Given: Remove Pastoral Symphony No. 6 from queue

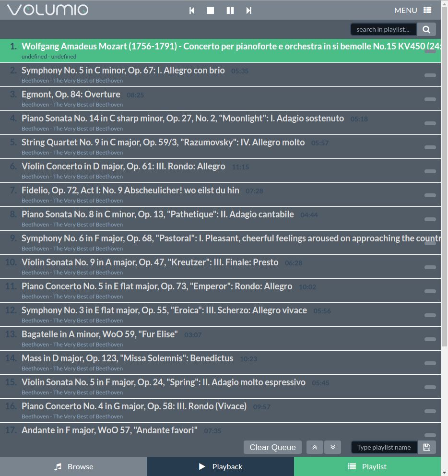Looking at the screenshot, I should [x=430, y=243].
